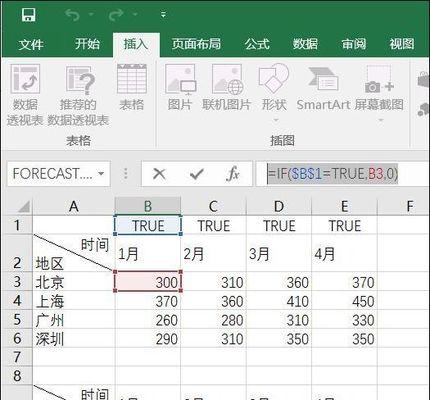The image size is (430, 400).
Task: Select column B header
Action: point(148,207)
